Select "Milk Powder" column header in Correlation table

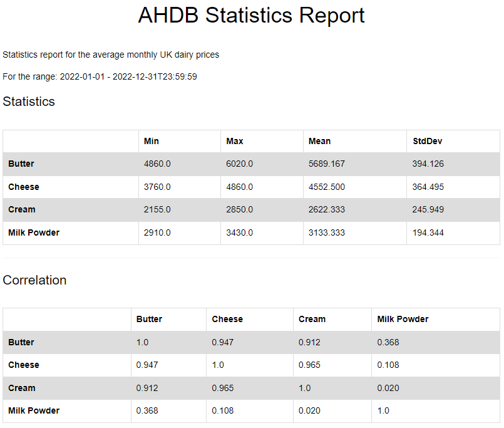403,319
